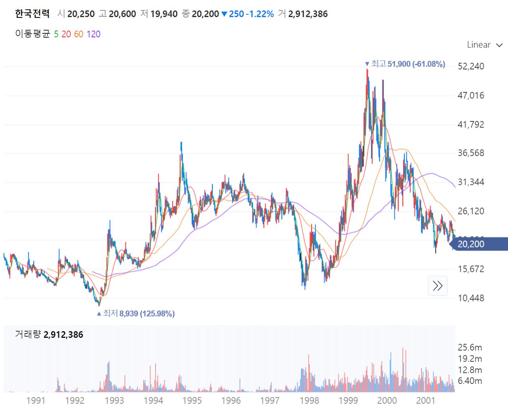The image size is (508, 420).
Task: Click the 1992 year axis label
Action: (x=75, y=401)
